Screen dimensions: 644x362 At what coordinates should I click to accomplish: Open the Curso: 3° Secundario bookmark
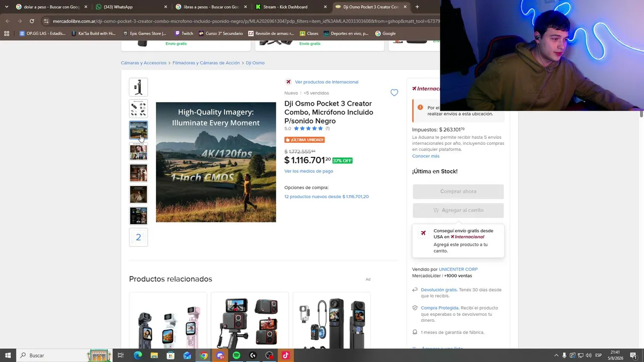[220, 34]
